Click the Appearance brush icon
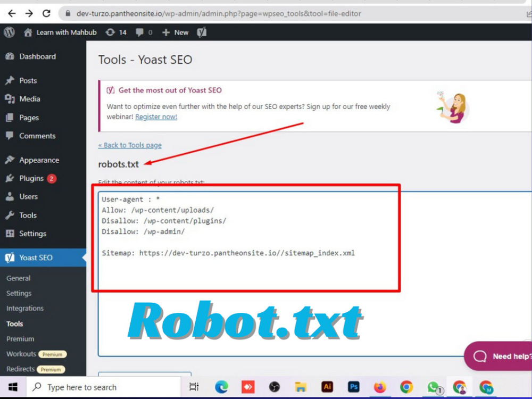 tap(10, 160)
